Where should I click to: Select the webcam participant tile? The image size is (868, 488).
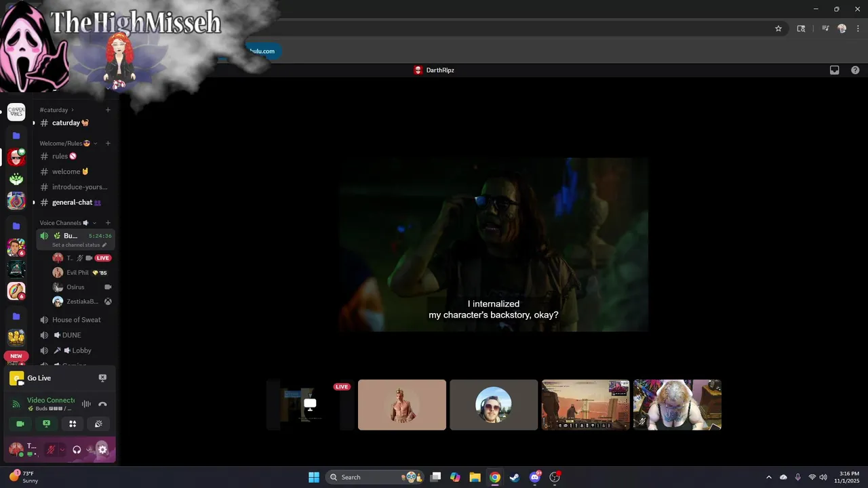coord(677,405)
